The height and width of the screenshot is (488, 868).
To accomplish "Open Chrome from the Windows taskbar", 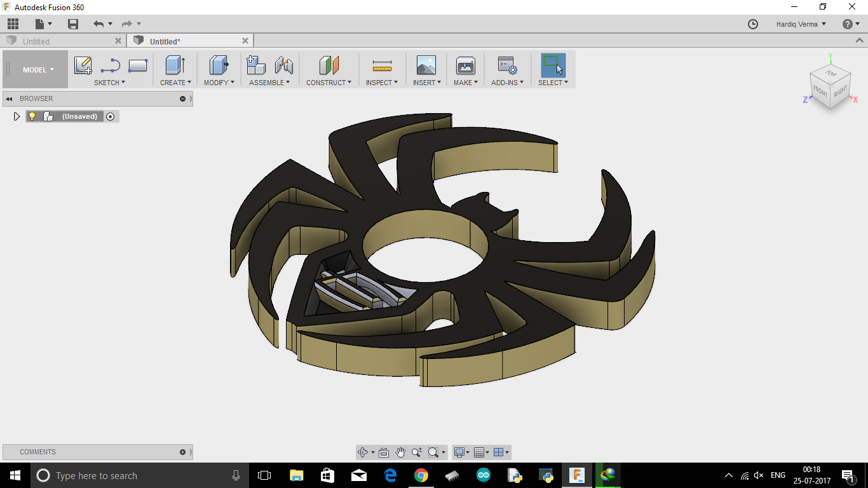I will coord(421,475).
